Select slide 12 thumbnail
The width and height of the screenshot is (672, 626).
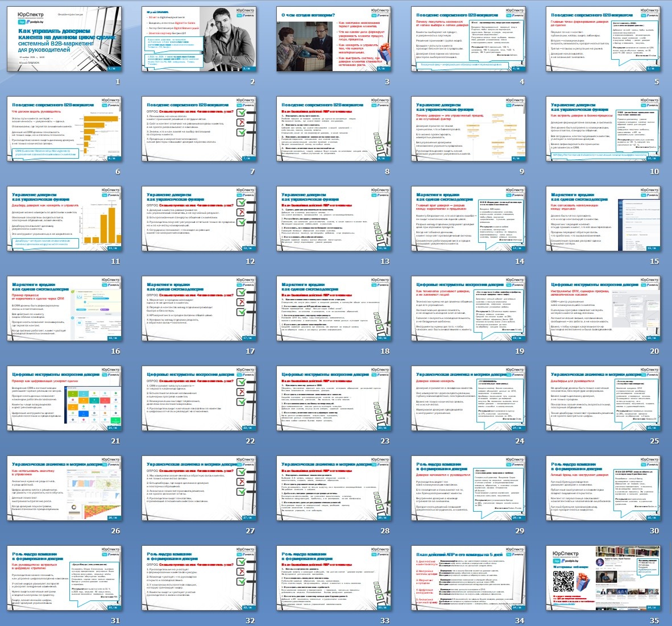coord(200,218)
